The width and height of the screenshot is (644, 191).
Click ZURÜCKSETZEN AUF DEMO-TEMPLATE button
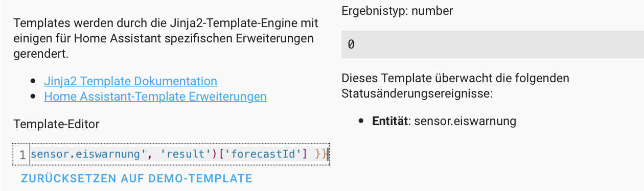[136, 178]
